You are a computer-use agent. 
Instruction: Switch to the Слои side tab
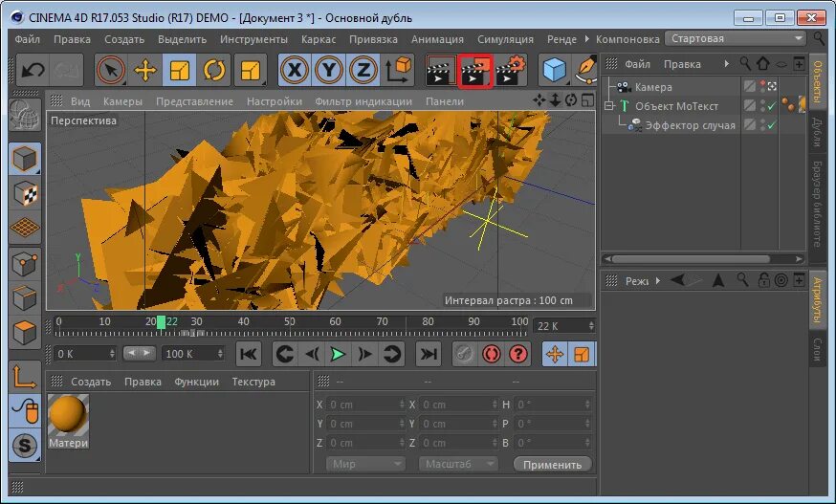(x=817, y=348)
